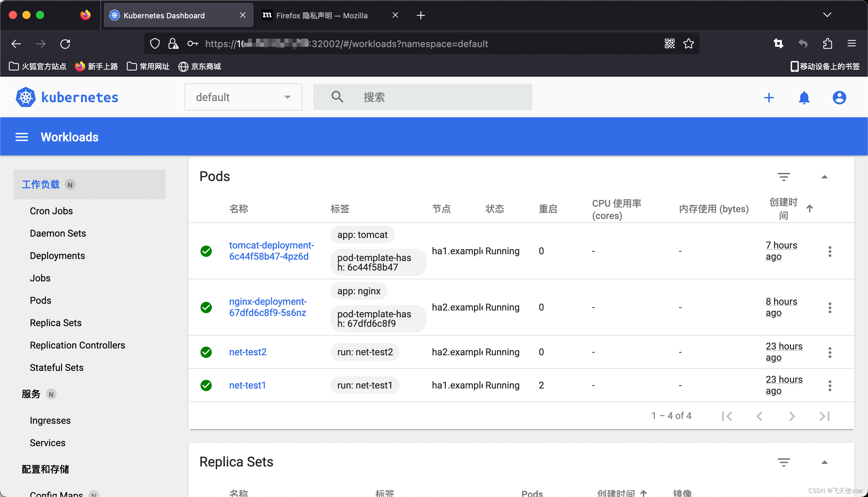The height and width of the screenshot is (497, 868).
Task: Open Stateful Sets in the sidebar
Action: pos(56,367)
